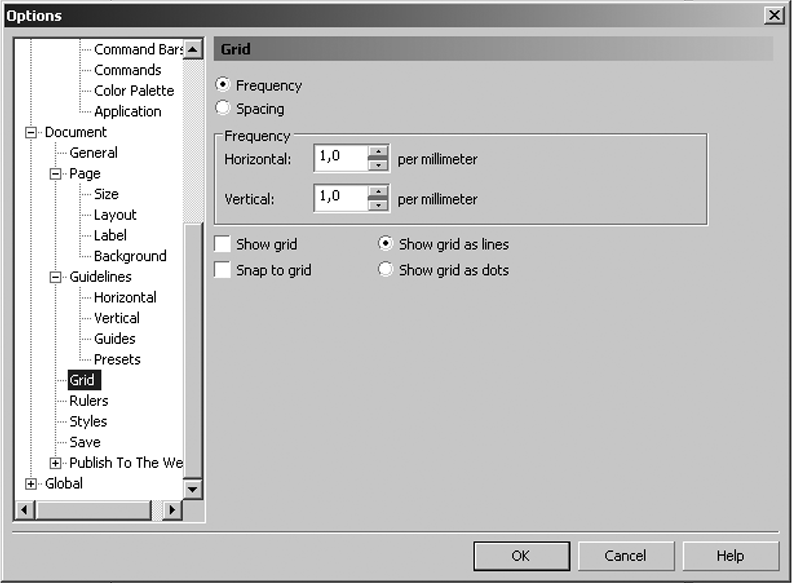Screen dimensions: 792x583
Task: Select the Page tree item
Action: (x=85, y=174)
